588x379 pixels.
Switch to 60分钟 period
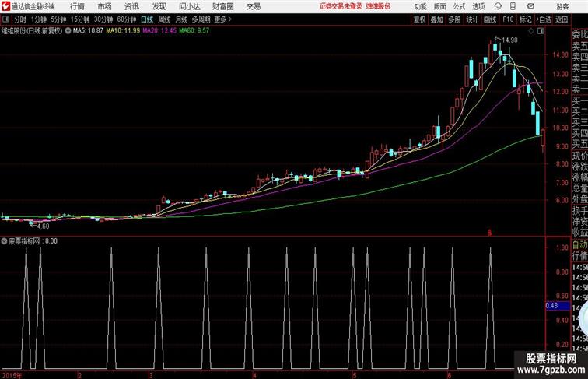(x=126, y=19)
